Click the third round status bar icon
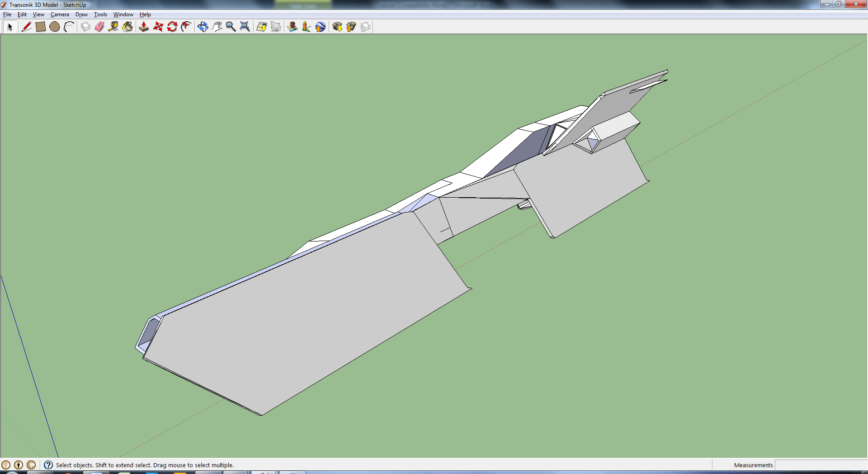Viewport: 868px width, 474px height. 31,465
